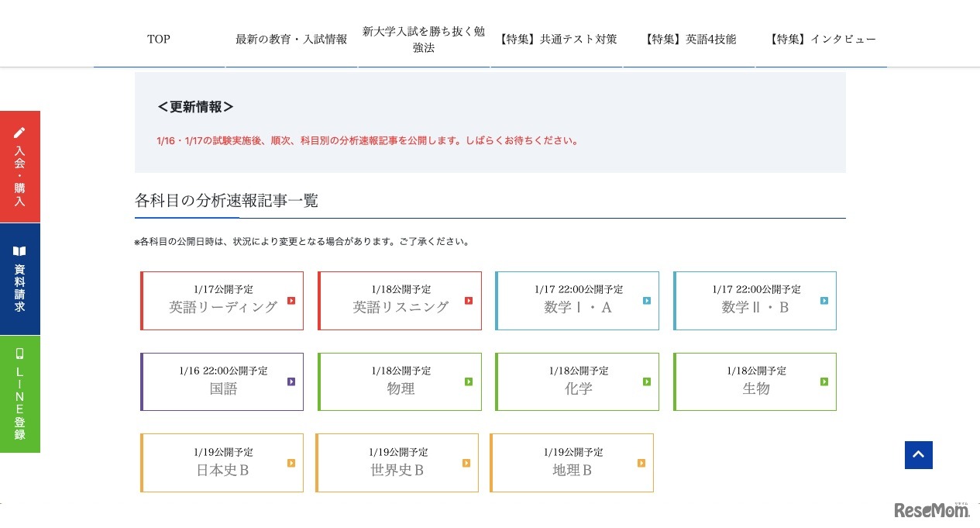
Task: Click the smartphone icon on LINE登録 sidebar tab
Action: click(19, 353)
